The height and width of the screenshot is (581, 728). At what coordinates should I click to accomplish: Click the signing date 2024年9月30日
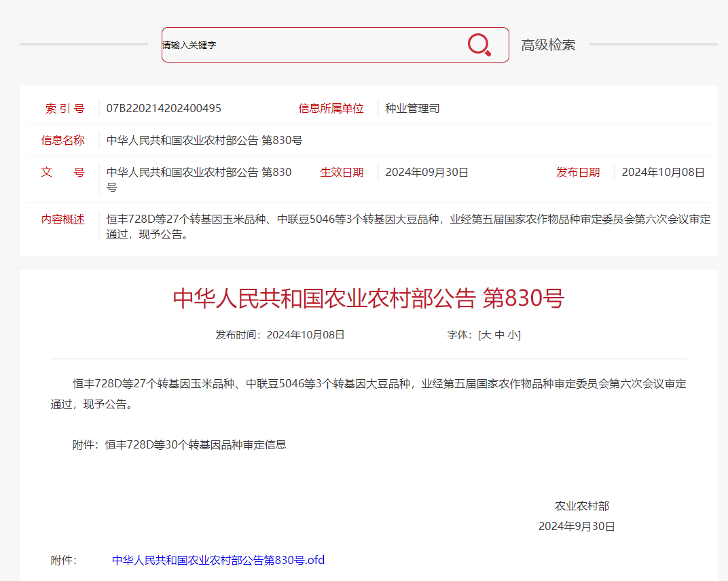coord(577,526)
